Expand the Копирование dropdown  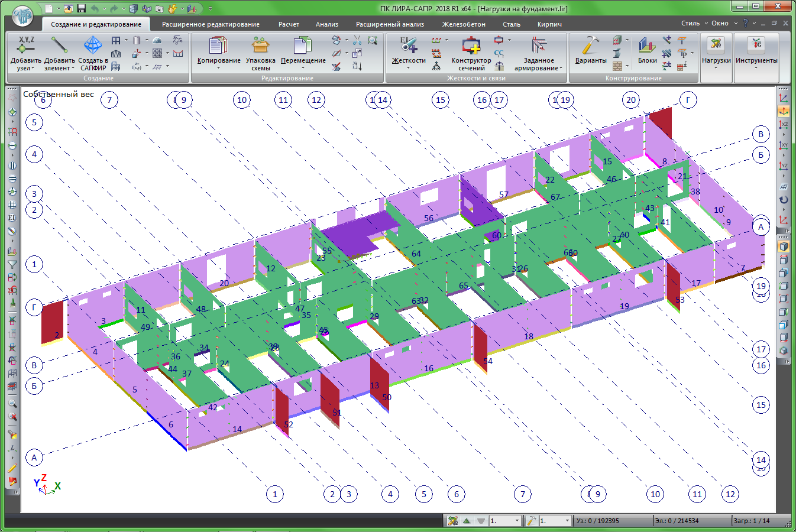[218, 68]
